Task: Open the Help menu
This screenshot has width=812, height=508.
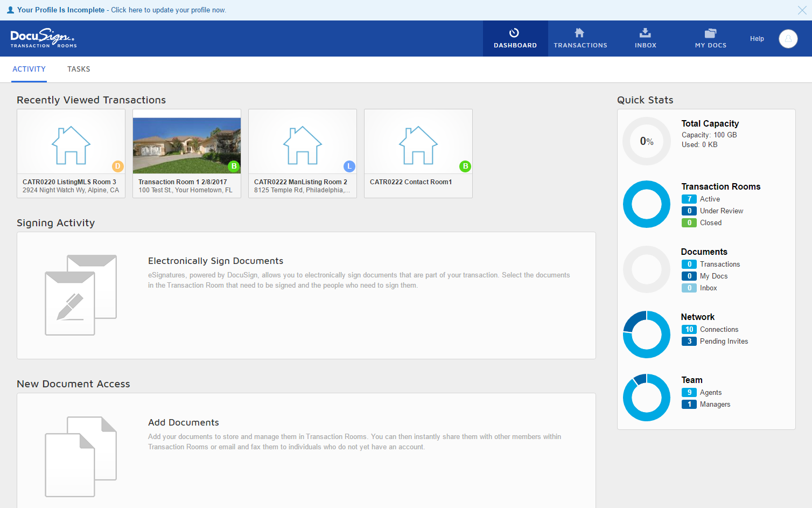Action: (757, 38)
